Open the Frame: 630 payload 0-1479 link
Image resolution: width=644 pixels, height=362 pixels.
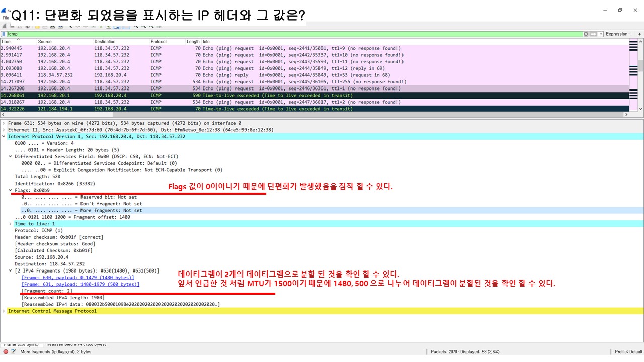tap(77, 278)
